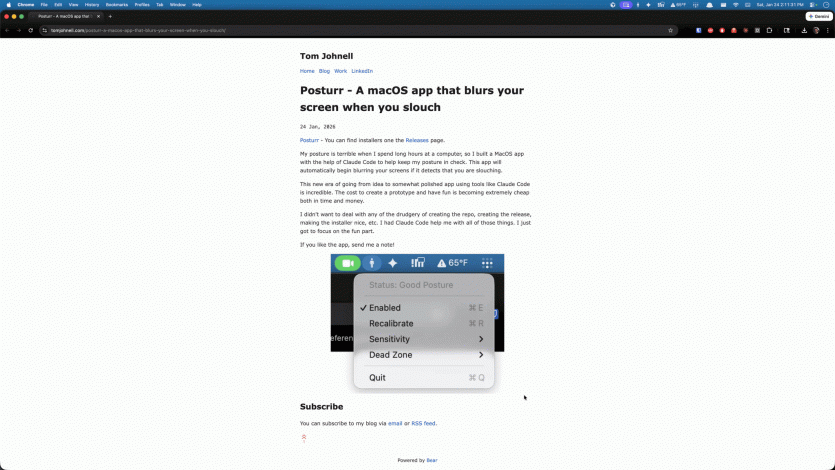Click the Gemini button in Chrome
The height and width of the screenshot is (470, 835).
[817, 16]
